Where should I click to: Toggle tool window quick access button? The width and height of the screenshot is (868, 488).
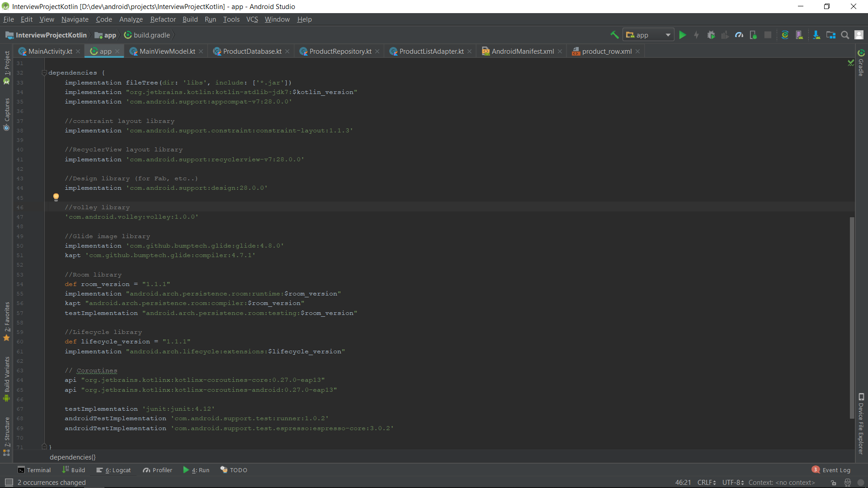[x=9, y=483]
